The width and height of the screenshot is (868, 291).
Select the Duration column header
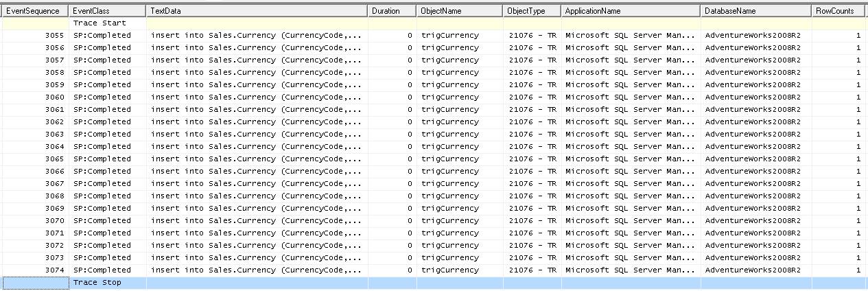[392, 11]
